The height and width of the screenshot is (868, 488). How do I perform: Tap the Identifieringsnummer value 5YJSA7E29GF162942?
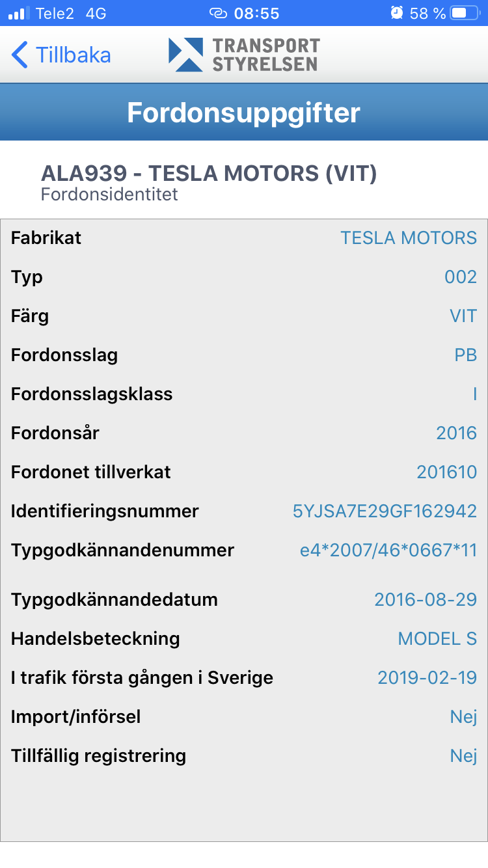tap(385, 511)
